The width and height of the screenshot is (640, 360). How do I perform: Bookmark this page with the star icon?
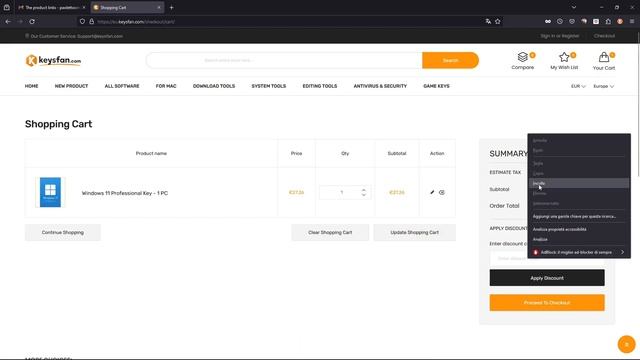coord(498,21)
